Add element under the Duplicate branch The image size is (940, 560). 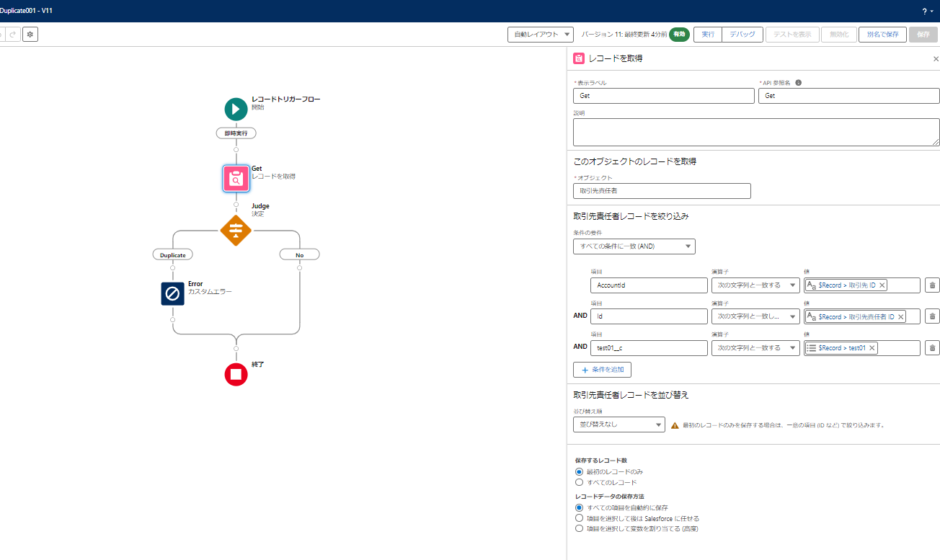[173, 267]
